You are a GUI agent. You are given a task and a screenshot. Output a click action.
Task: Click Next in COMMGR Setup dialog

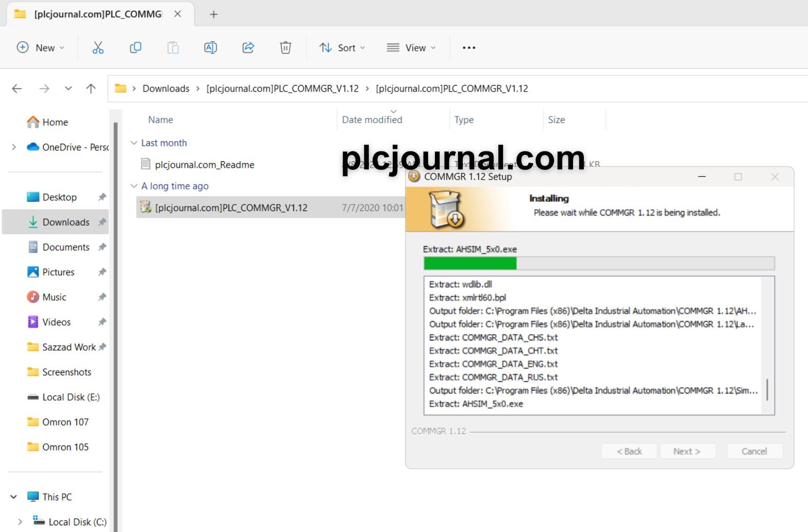(687, 451)
